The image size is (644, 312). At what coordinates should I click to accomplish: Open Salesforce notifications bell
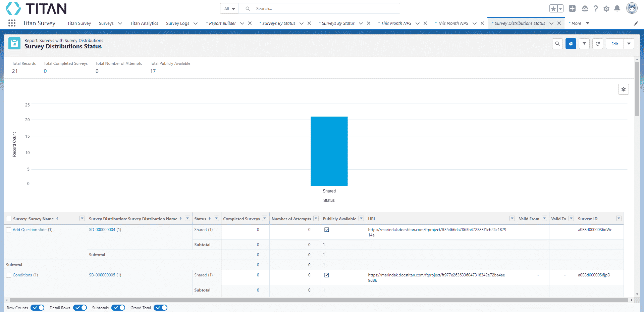617,8
